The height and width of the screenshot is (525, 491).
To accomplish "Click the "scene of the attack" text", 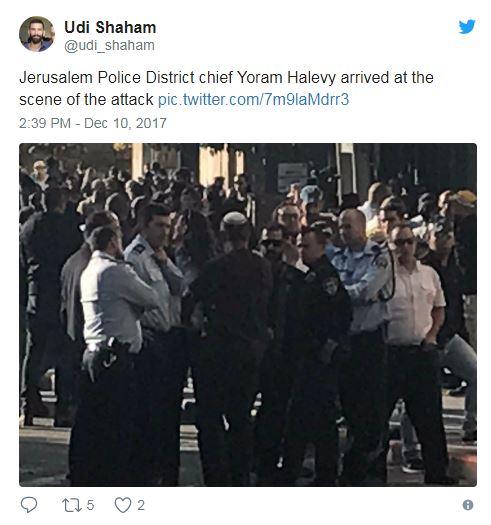I will point(86,99).
